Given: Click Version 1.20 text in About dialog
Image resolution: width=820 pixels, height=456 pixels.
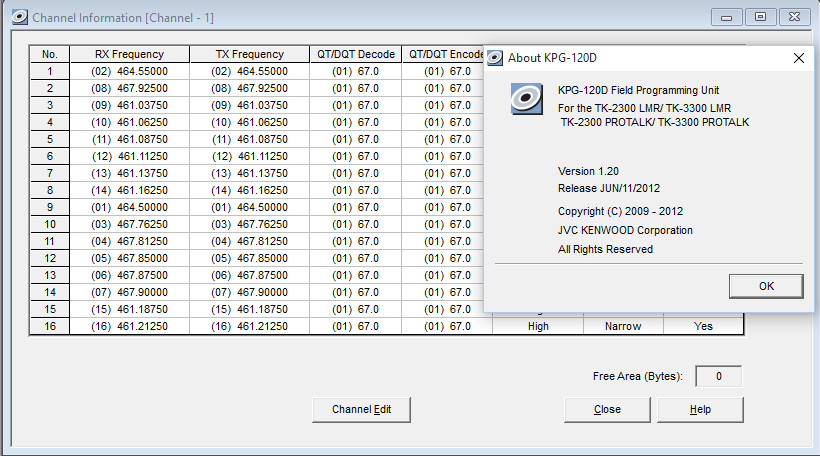Looking at the screenshot, I should 588,172.
